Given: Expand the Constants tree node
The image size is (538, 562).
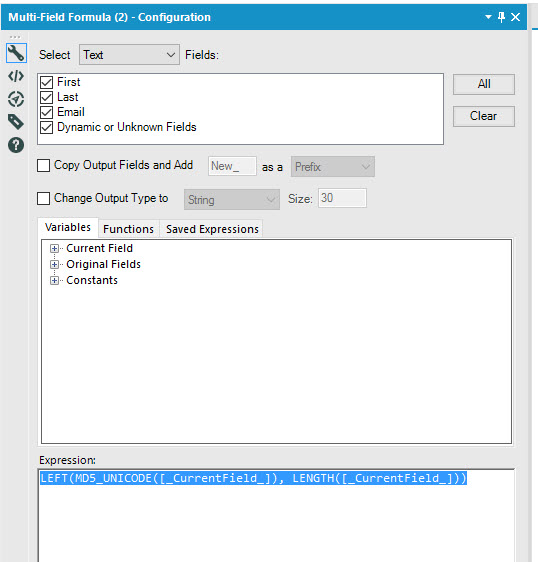Looking at the screenshot, I should tap(54, 280).
